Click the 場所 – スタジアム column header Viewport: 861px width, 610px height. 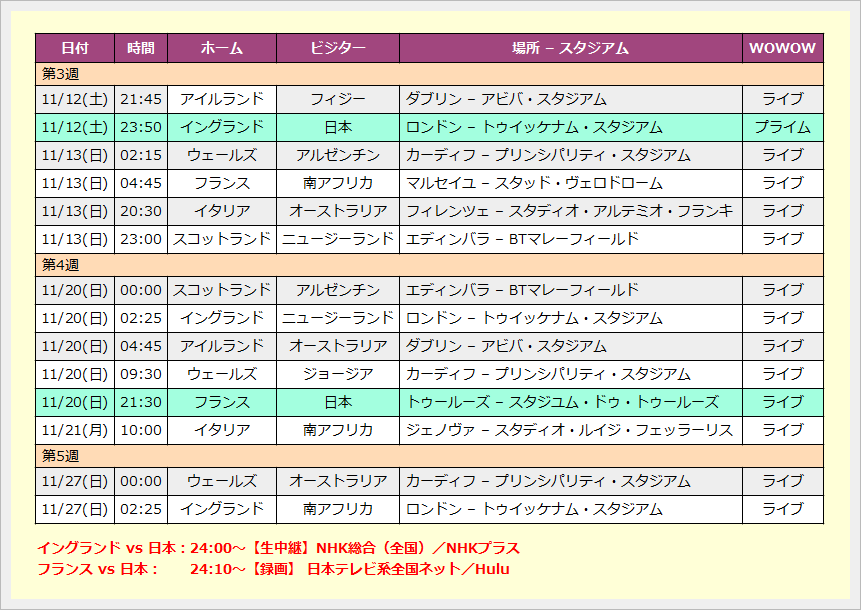click(570, 48)
